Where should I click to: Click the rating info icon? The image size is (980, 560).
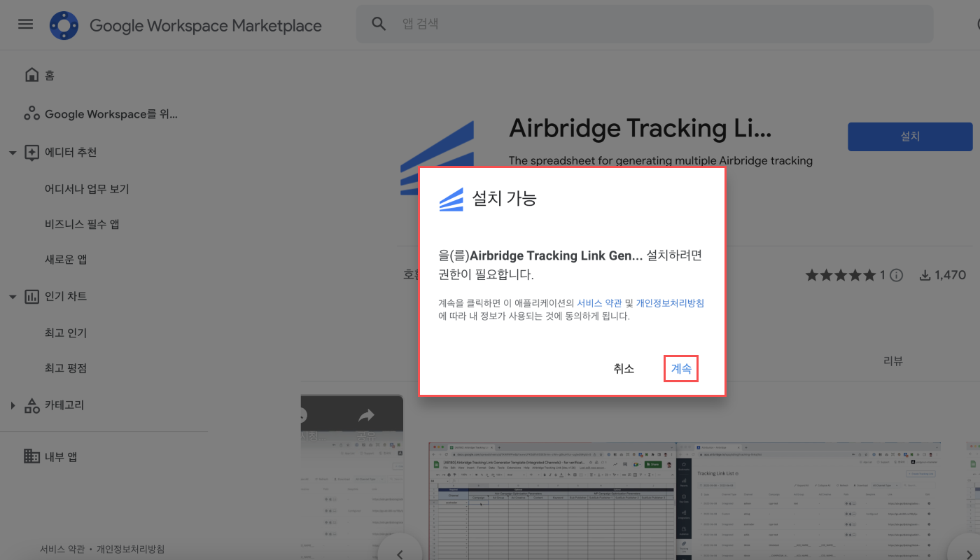(x=896, y=275)
